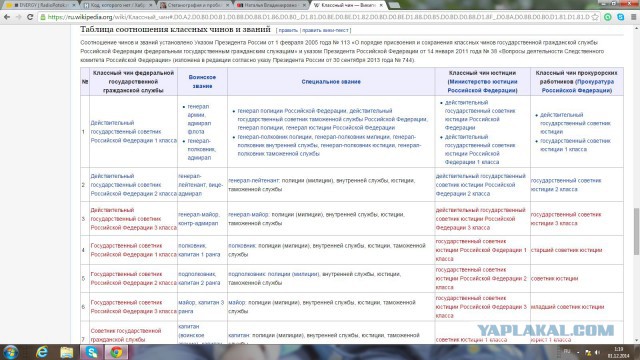Screen dimensions: 640x360
Task: Close the ENERGY RadioPotok tab
Action: tap(74, 5)
